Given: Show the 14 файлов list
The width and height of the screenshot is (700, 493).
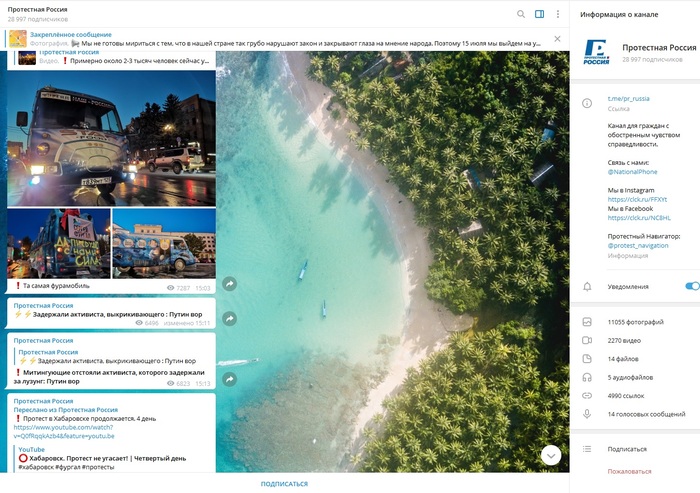Looking at the screenshot, I should tap(624, 359).
